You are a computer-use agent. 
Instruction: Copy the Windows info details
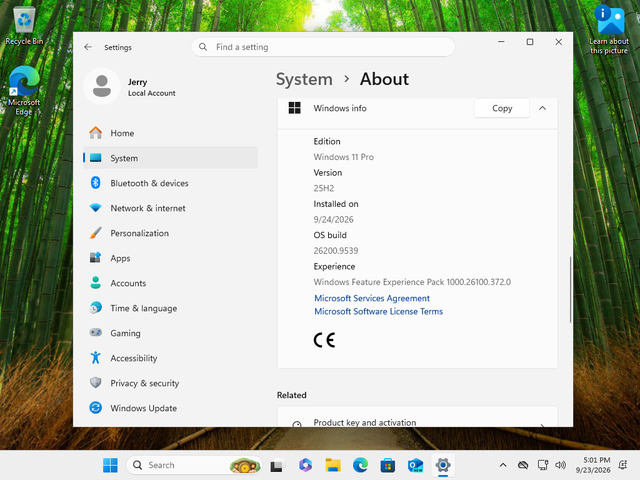[502, 108]
